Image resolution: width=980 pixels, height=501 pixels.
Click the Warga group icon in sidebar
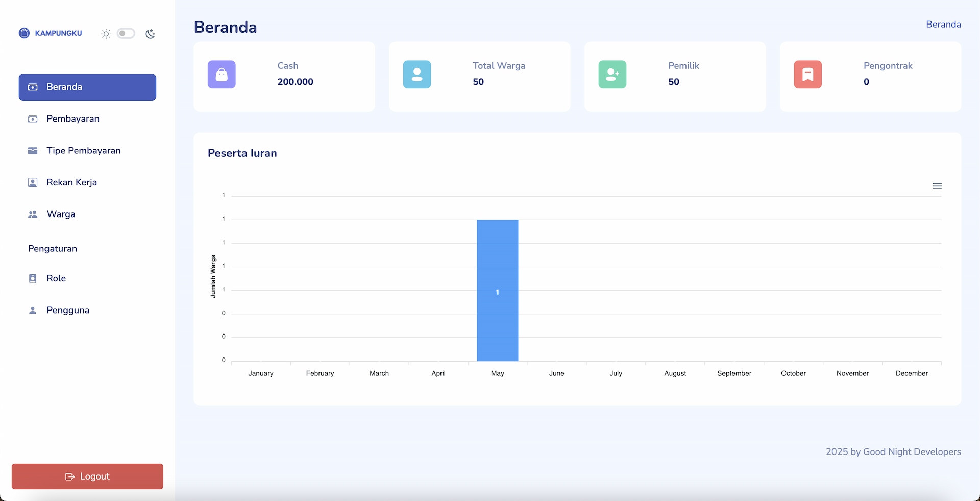(33, 214)
